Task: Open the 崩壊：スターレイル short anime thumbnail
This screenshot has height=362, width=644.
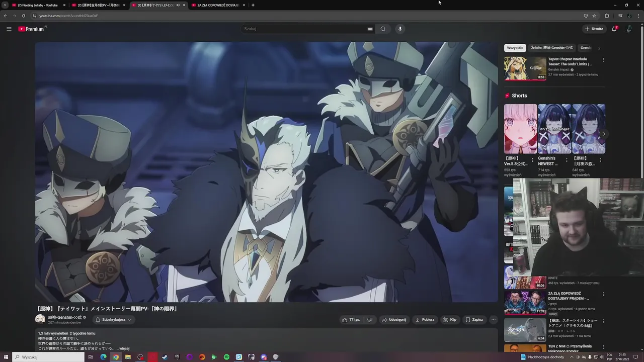Action: [525, 329]
